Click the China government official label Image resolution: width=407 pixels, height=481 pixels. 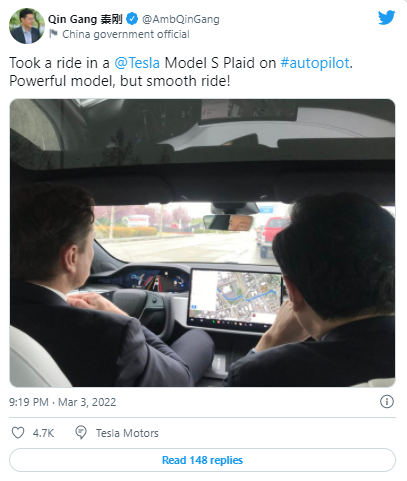coord(126,34)
